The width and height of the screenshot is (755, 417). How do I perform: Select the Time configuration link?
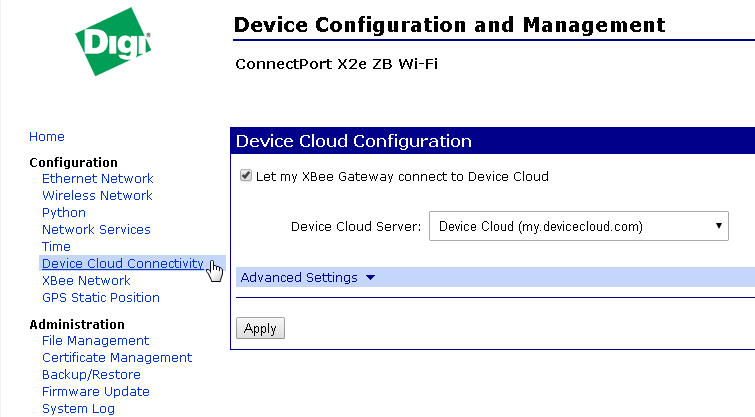pyautogui.click(x=56, y=247)
